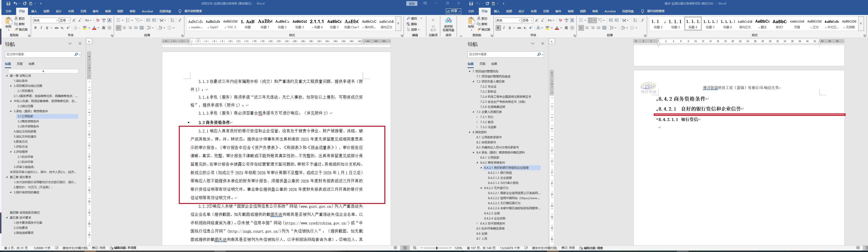Open 布局 tab in left Word window

71,11
